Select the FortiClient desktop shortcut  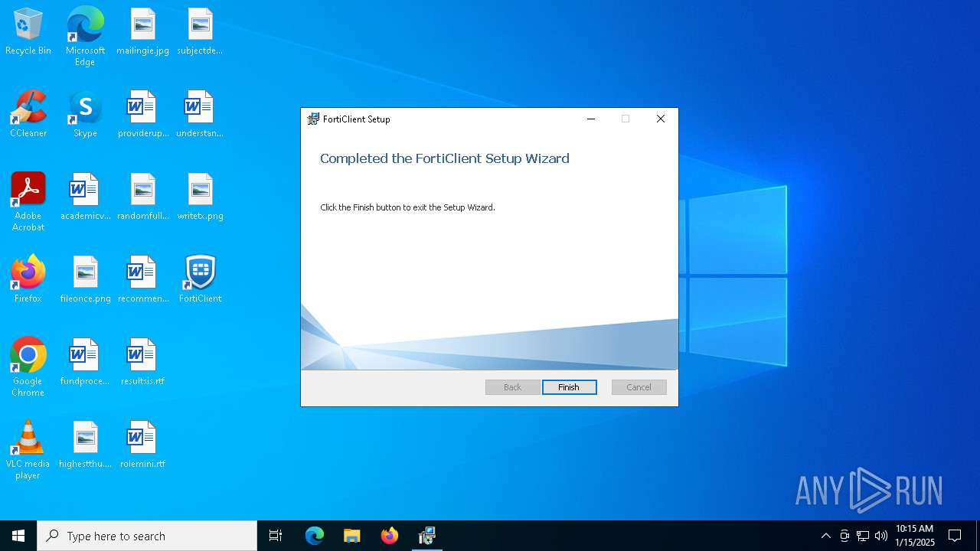click(200, 280)
